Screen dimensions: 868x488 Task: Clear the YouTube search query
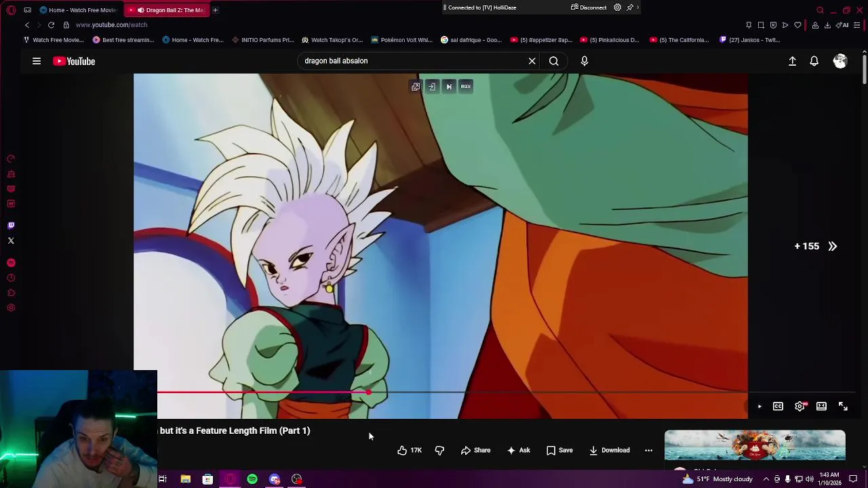(x=532, y=61)
